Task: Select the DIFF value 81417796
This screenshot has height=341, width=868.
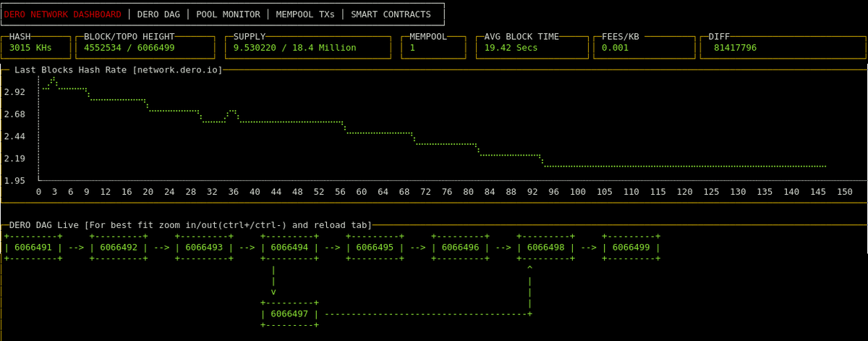Action: (x=735, y=48)
